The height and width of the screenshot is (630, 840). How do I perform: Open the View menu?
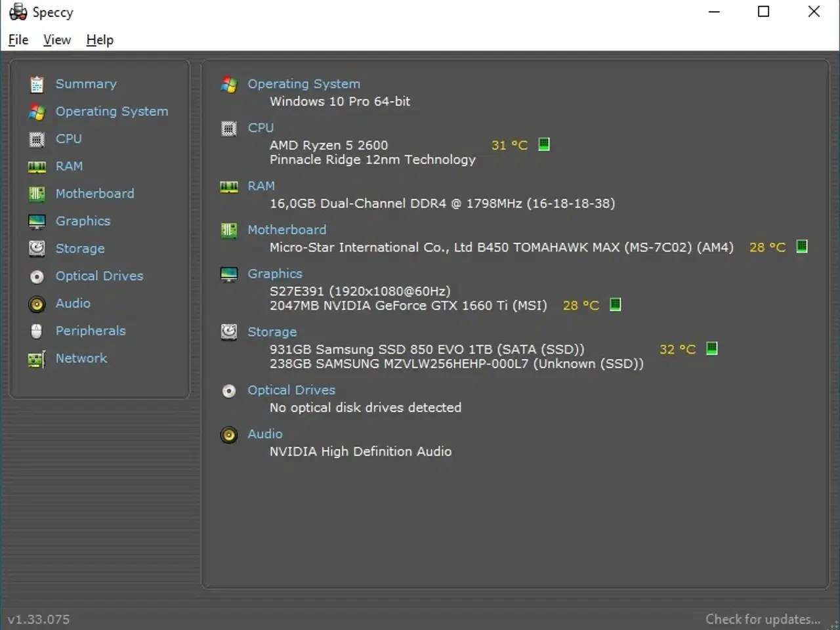[57, 40]
